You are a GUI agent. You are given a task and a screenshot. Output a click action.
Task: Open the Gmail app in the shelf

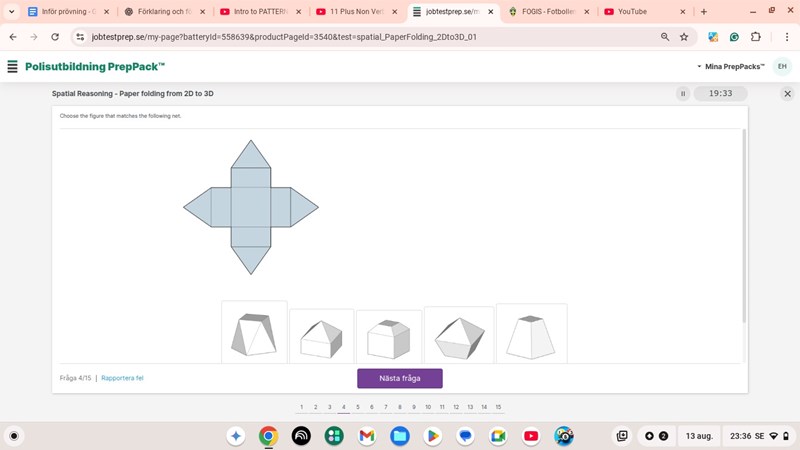[x=367, y=436]
